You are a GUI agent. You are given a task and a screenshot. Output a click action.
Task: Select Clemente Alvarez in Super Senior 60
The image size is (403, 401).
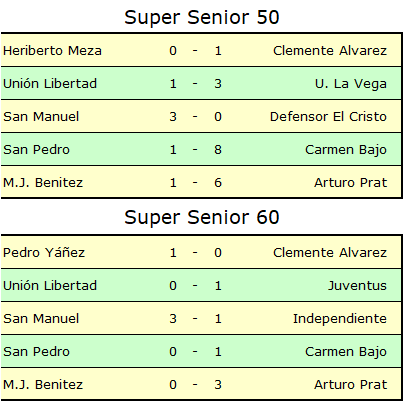click(330, 252)
